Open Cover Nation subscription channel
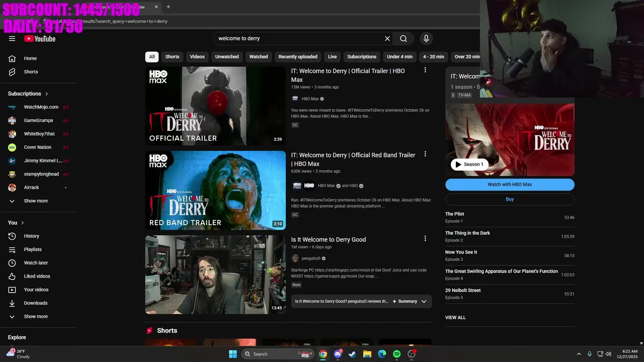The height and width of the screenshot is (362, 644). pyautogui.click(x=39, y=147)
